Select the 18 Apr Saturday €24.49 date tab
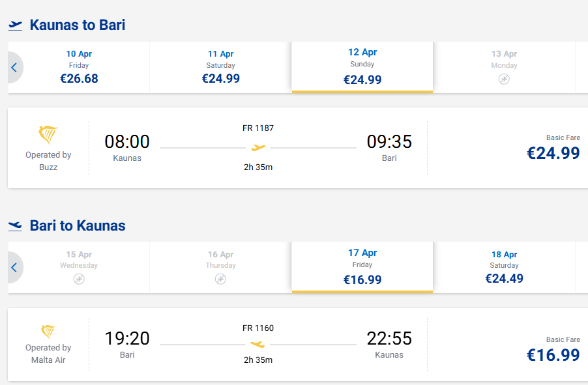The width and height of the screenshot is (588, 385). 504,267
